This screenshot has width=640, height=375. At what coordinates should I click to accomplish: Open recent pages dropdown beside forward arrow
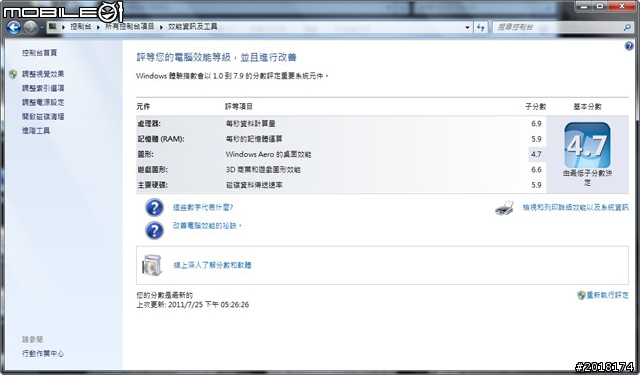coord(42,28)
